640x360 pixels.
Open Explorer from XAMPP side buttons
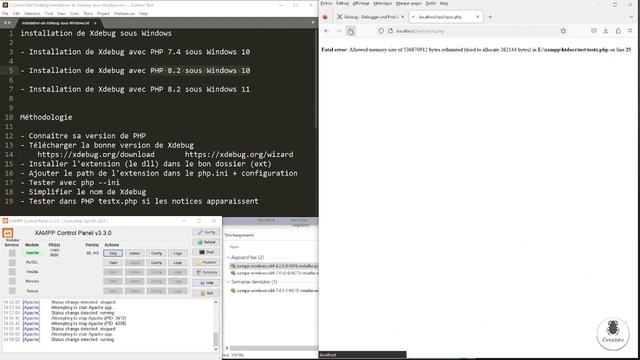[x=207, y=262]
